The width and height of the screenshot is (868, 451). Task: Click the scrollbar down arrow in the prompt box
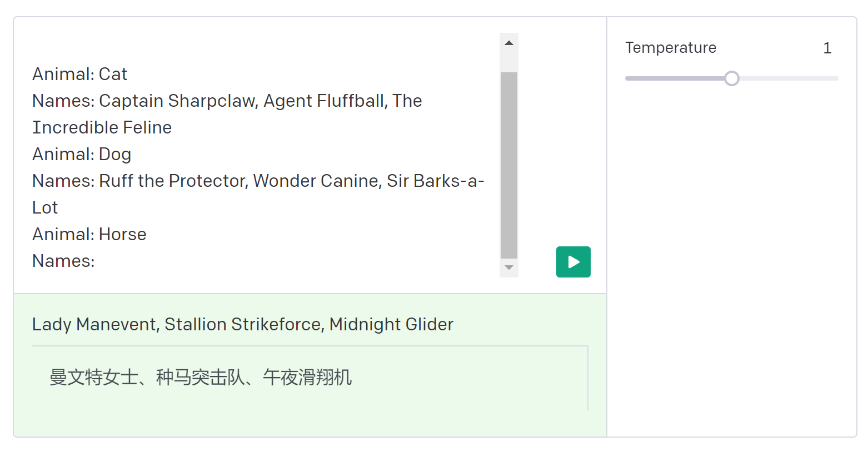[x=508, y=267]
